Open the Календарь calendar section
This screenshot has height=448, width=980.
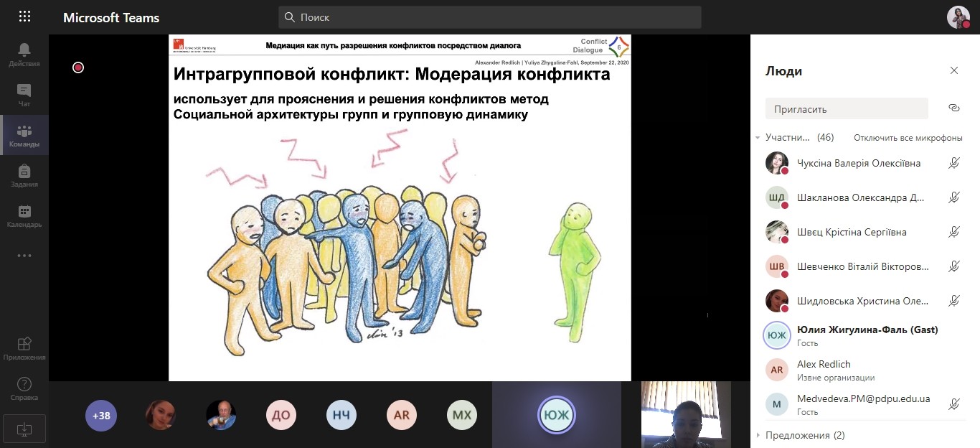[24, 215]
